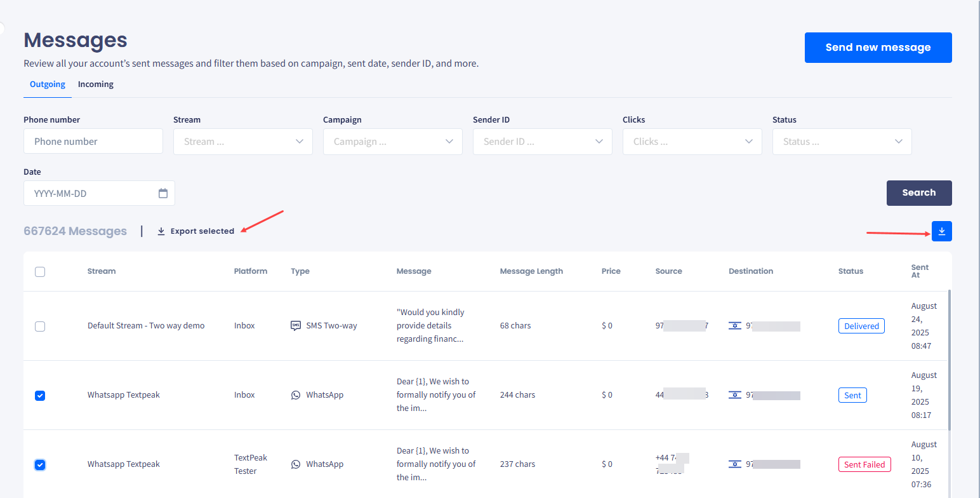Click the SMS Two-way chat bubble icon
The height and width of the screenshot is (498, 980).
point(296,325)
